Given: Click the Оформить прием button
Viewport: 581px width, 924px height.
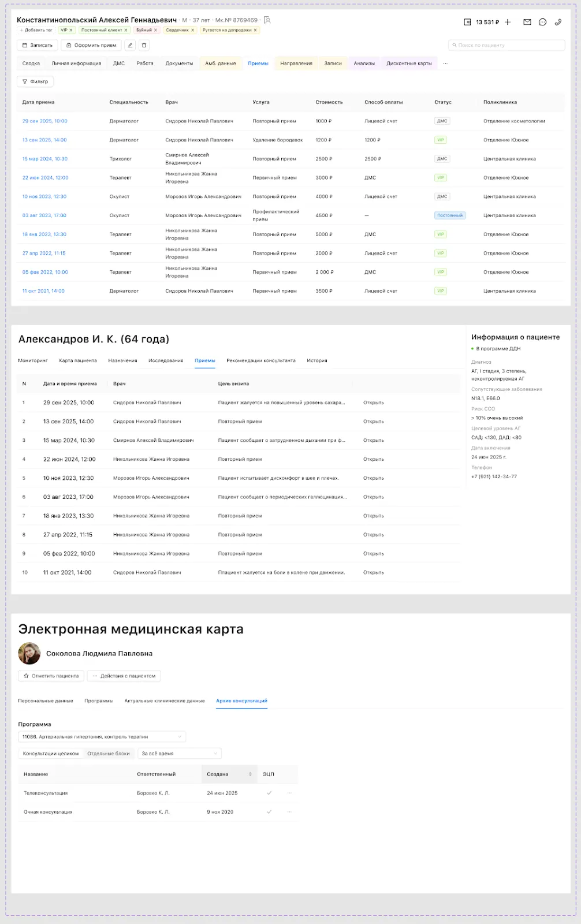Looking at the screenshot, I should pyautogui.click(x=91, y=45).
